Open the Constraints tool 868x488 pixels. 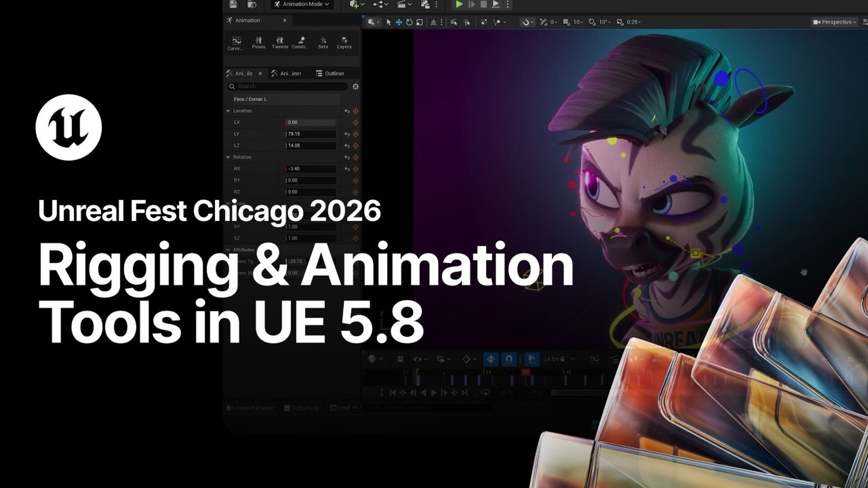(301, 43)
